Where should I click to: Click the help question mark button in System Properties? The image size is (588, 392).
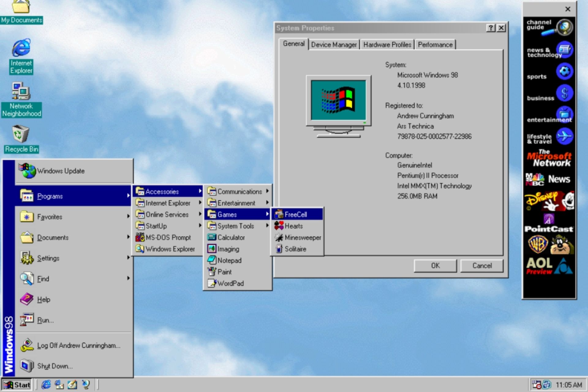(491, 28)
